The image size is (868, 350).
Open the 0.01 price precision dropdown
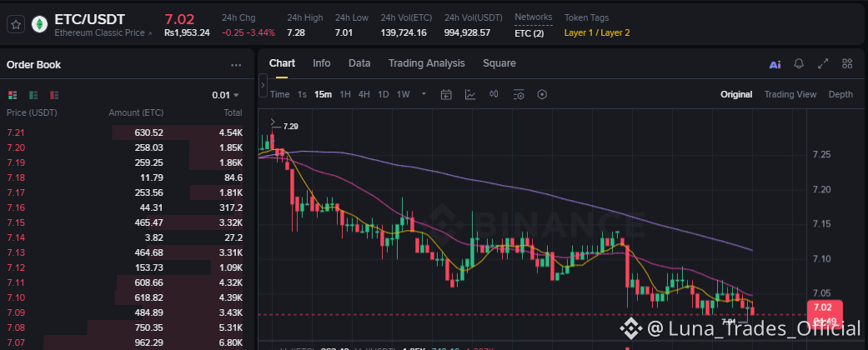point(225,95)
